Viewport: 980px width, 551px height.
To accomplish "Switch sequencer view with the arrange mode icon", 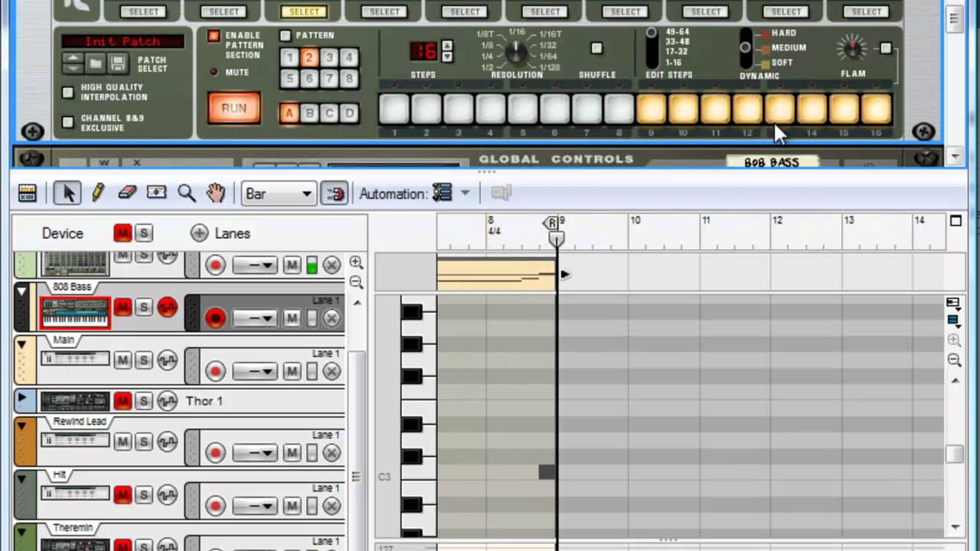I will point(28,194).
